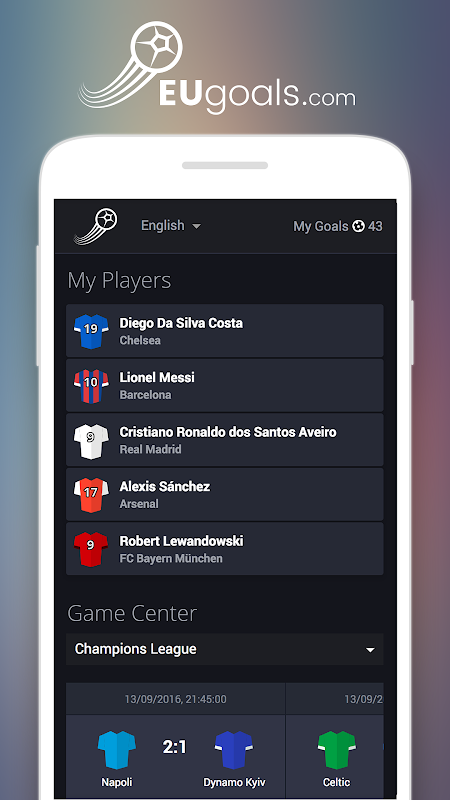Select Cristiano Ronaldo dos Santos Aveiro entry
450x800 pixels.
tap(224, 440)
